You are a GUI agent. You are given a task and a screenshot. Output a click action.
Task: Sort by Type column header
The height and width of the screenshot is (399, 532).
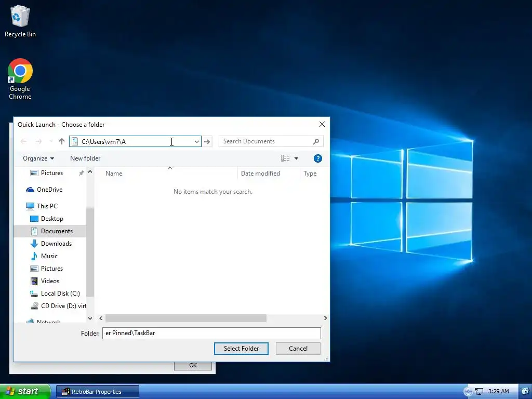[x=310, y=174]
